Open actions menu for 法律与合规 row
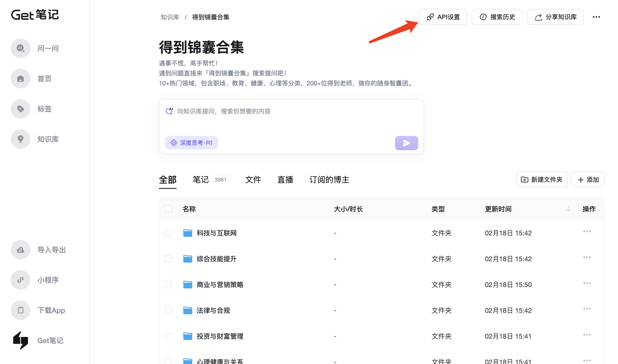Screen dimensions: 618x364 pyautogui.click(x=587, y=309)
